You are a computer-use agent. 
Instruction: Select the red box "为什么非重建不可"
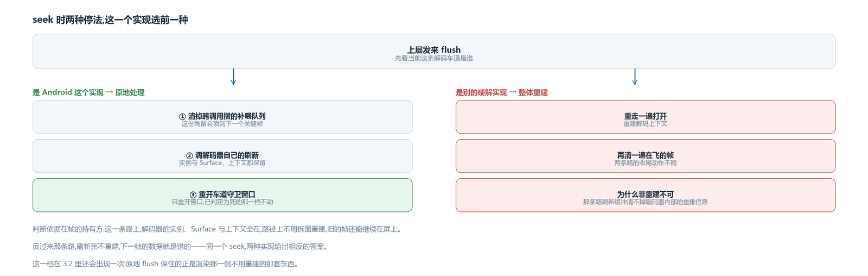point(646,195)
